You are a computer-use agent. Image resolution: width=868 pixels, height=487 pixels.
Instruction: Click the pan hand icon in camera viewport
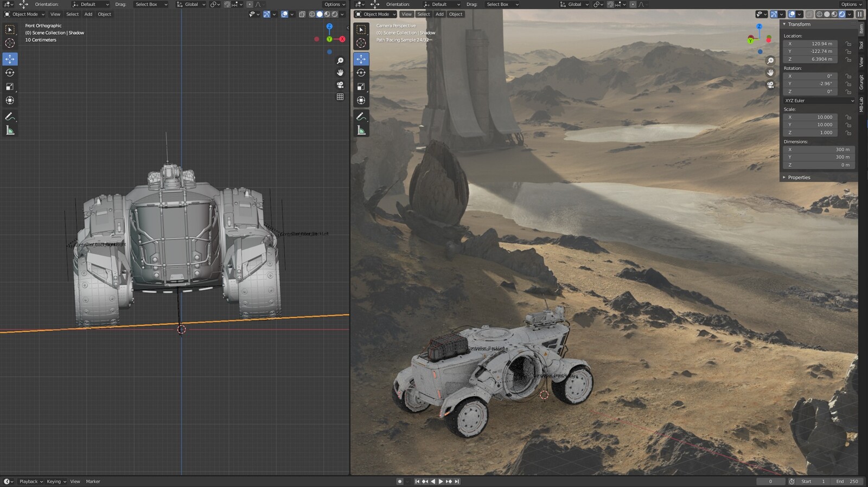(x=770, y=73)
